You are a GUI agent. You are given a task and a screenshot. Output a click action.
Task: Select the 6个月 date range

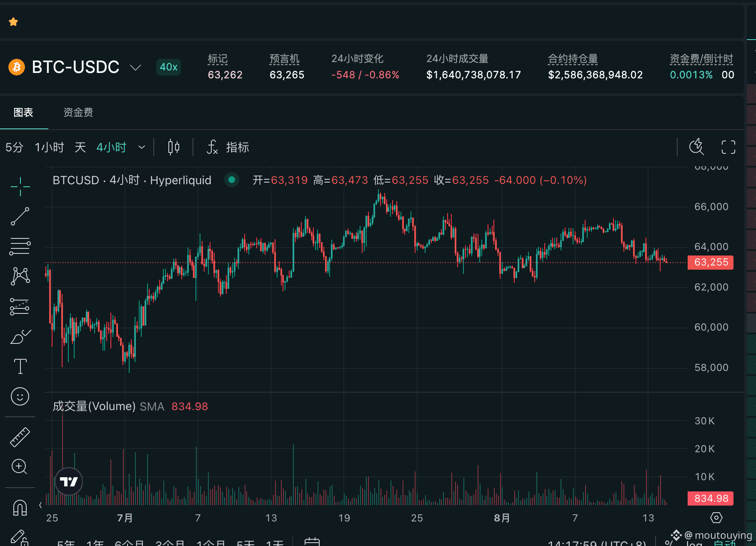tap(129, 543)
